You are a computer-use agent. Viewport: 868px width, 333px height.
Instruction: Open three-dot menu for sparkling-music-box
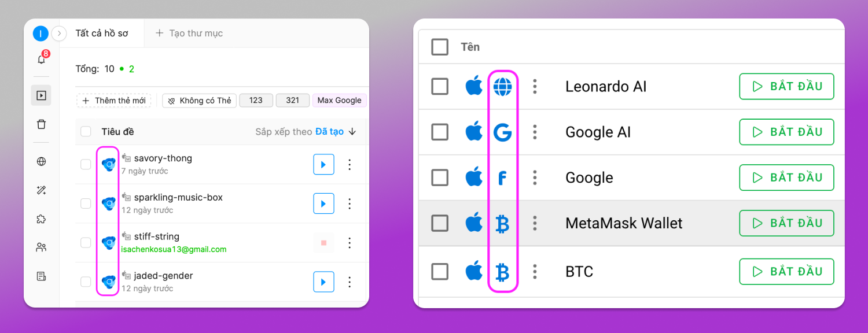350,203
